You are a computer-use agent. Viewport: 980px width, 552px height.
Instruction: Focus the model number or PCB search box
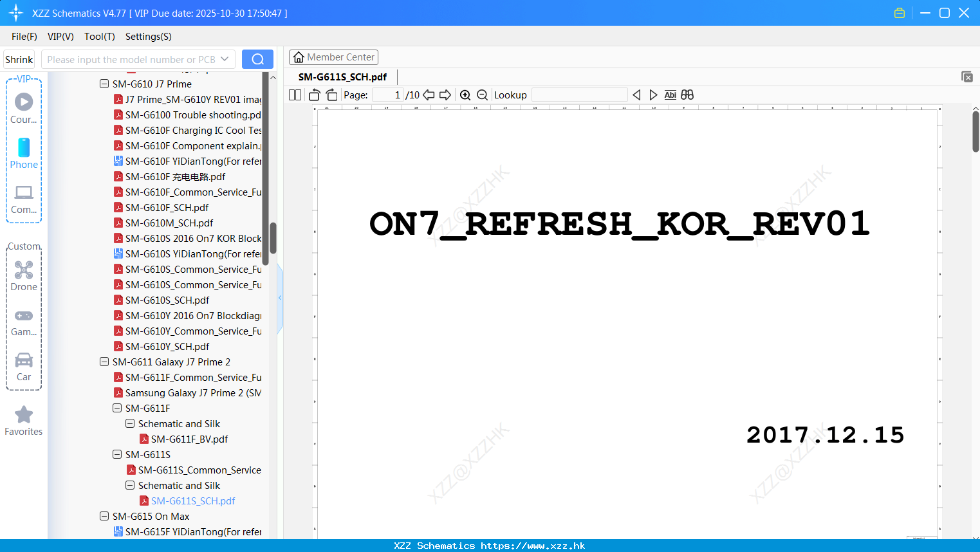point(131,59)
